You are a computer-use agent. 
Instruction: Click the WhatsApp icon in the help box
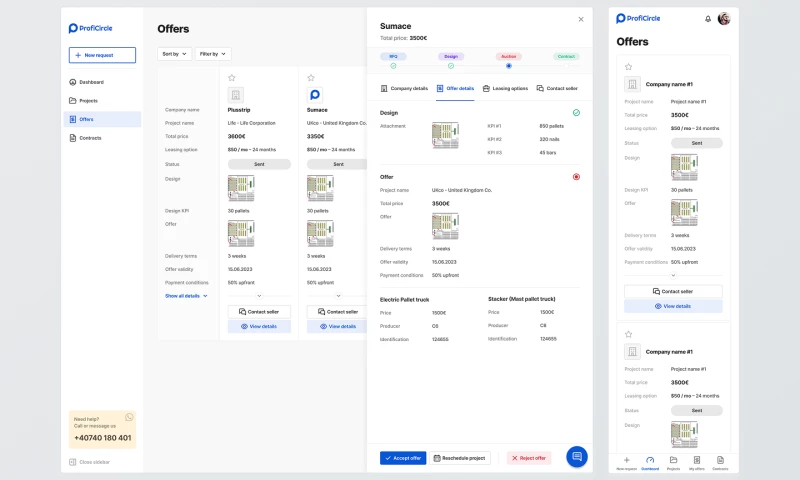tap(129, 416)
